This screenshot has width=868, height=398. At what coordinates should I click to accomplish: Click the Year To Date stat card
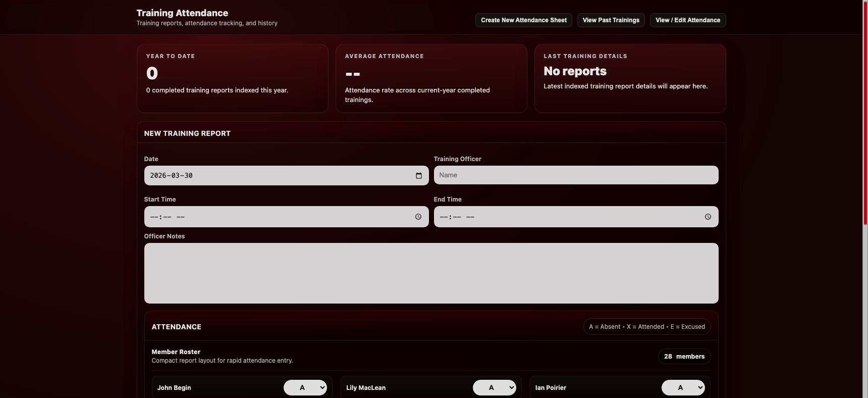click(x=232, y=78)
